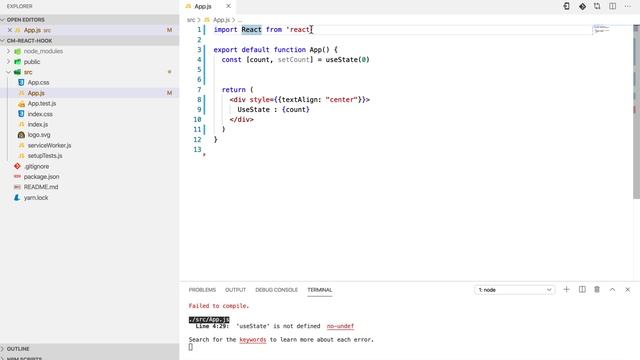Click 'Failed to compile.' terminal text

click(219, 306)
